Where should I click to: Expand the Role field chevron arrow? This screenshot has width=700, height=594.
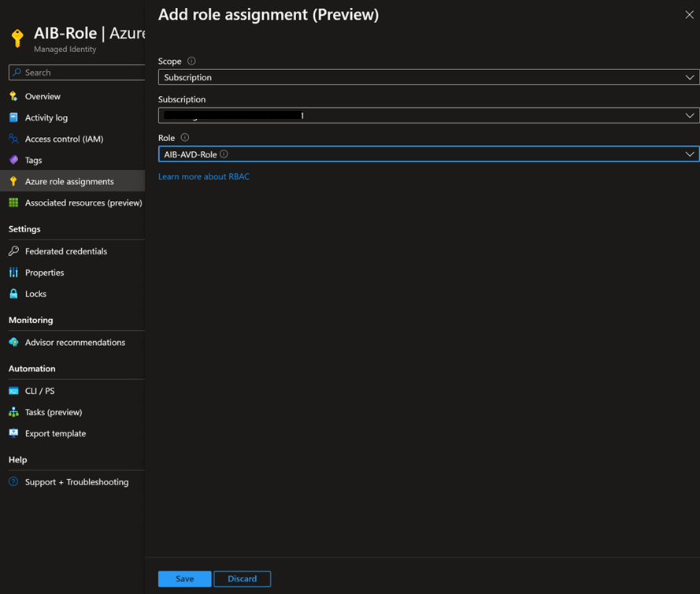tap(689, 154)
